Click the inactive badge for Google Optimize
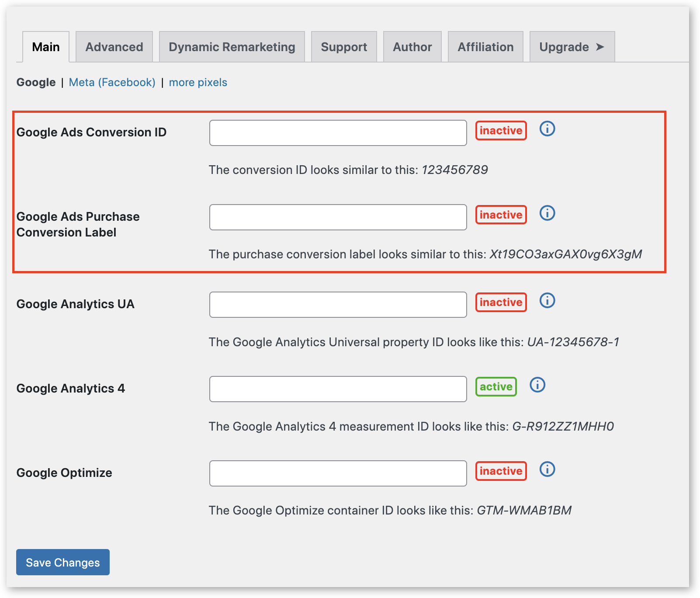The width and height of the screenshot is (700, 598). click(x=501, y=471)
